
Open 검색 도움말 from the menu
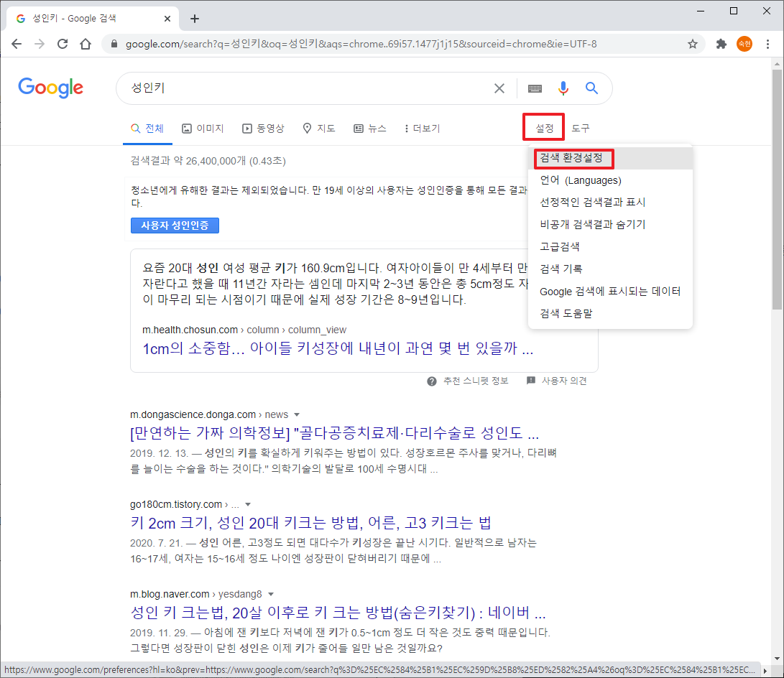point(610,313)
